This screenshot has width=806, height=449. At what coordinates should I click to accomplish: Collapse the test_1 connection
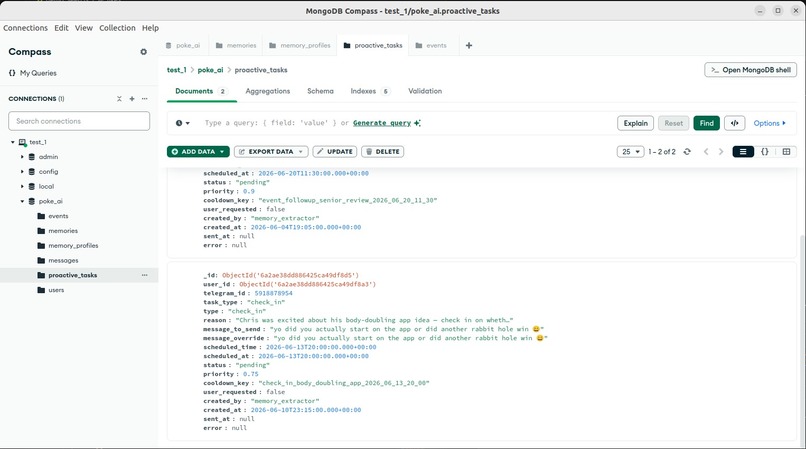pyautogui.click(x=13, y=142)
